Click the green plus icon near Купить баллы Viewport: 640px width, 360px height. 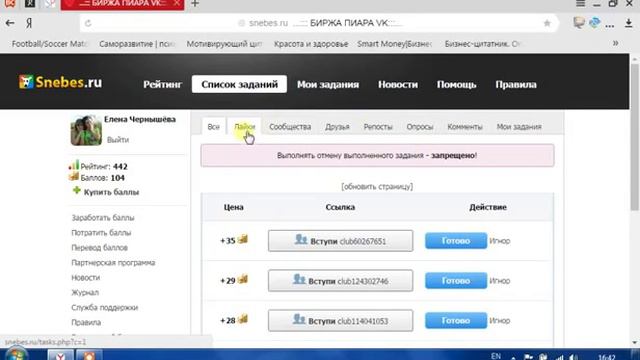coord(76,191)
